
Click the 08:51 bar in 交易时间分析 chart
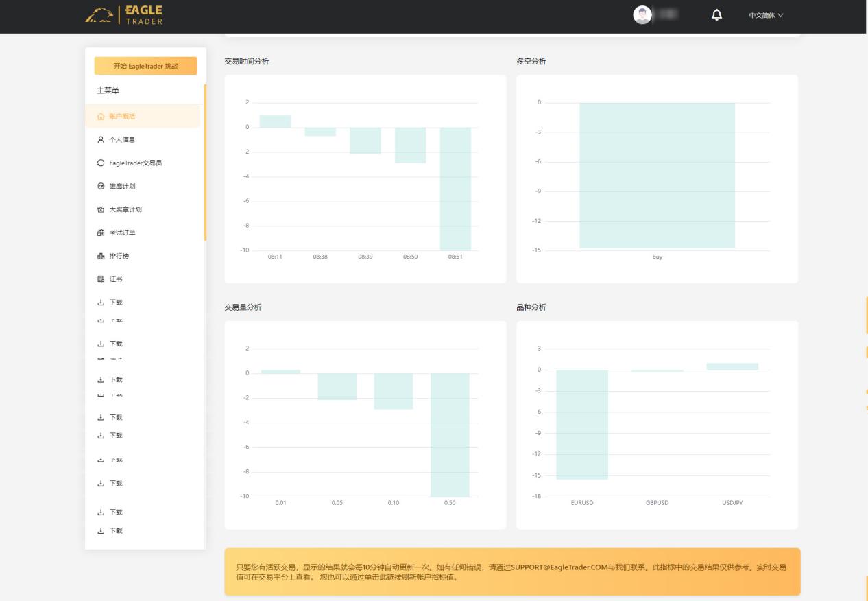[455, 189]
